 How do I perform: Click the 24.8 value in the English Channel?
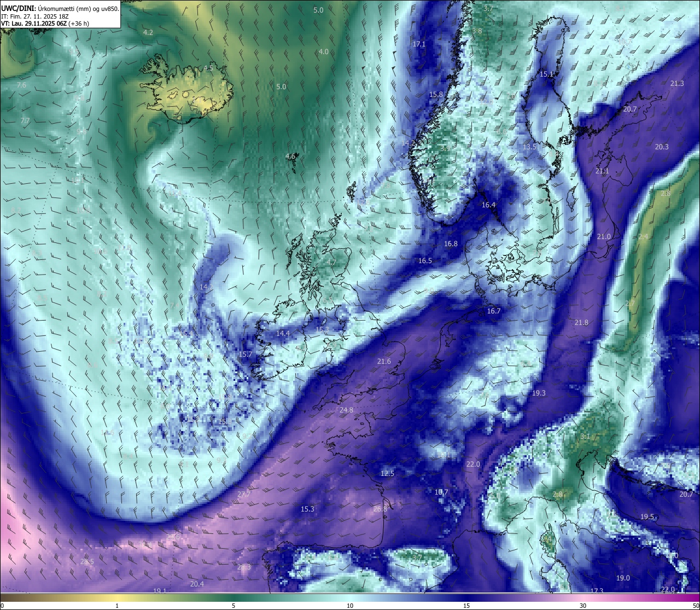(346, 410)
